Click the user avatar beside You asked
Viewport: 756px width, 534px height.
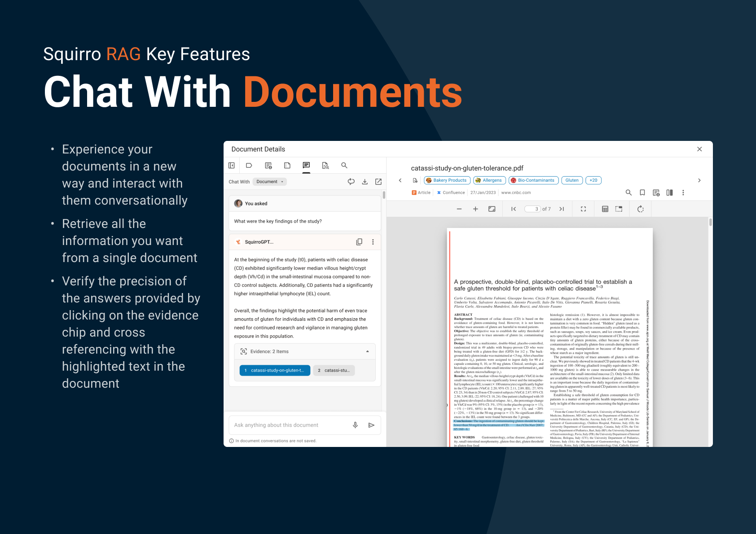(x=238, y=203)
